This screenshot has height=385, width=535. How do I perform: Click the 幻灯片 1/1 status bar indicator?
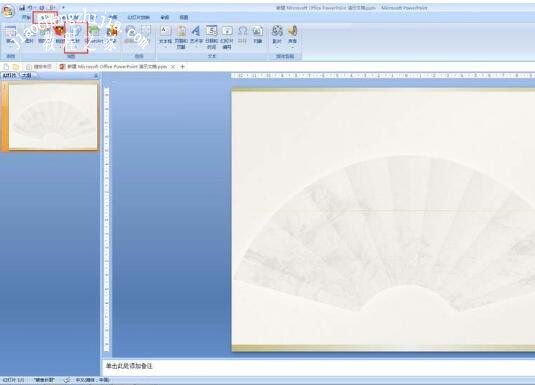tap(14, 380)
